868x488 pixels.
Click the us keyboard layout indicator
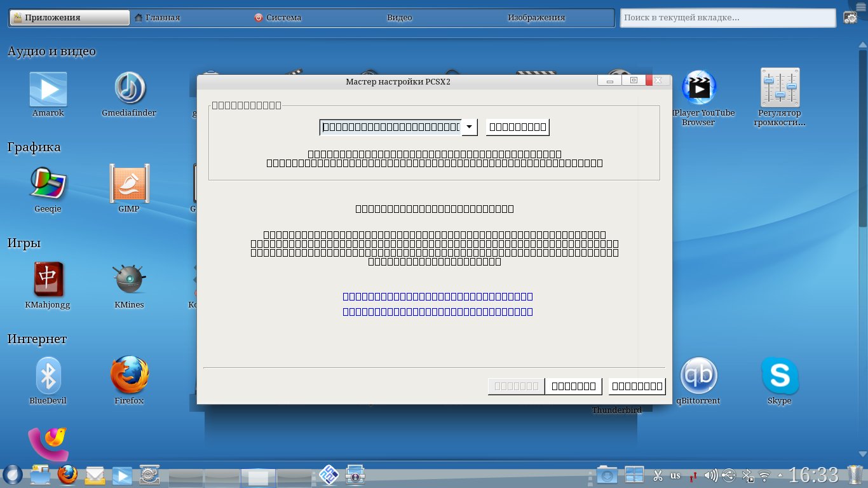point(675,475)
